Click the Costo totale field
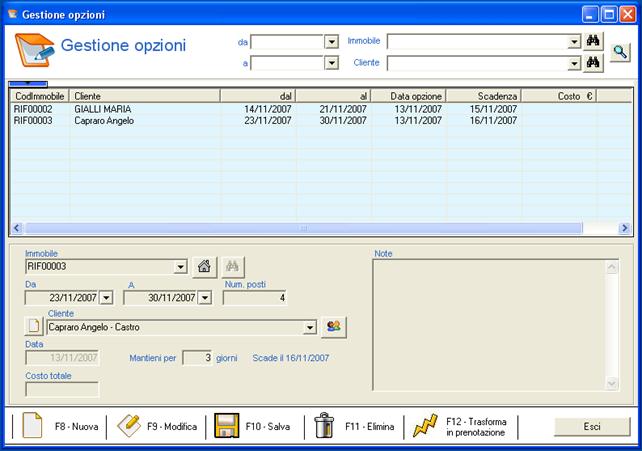 pyautogui.click(x=62, y=389)
